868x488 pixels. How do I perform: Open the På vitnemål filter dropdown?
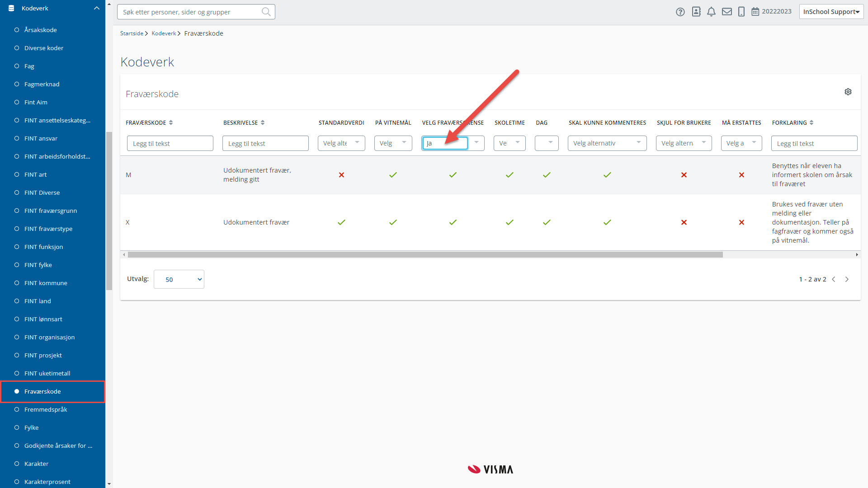tap(393, 143)
